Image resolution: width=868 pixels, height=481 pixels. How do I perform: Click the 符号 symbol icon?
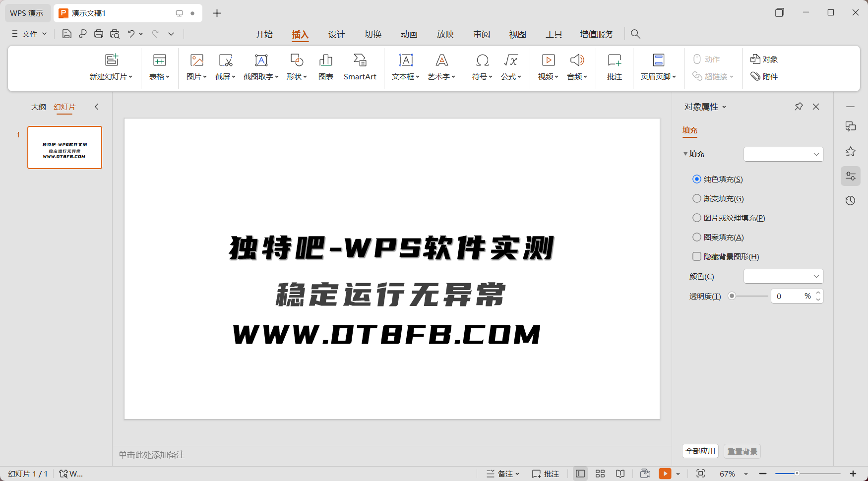click(x=482, y=60)
